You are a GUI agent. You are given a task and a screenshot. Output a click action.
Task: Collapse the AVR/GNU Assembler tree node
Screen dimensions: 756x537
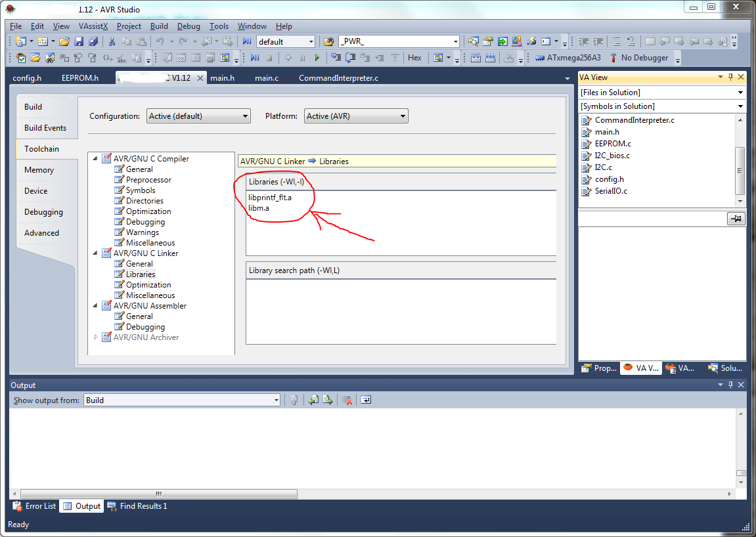[95, 306]
